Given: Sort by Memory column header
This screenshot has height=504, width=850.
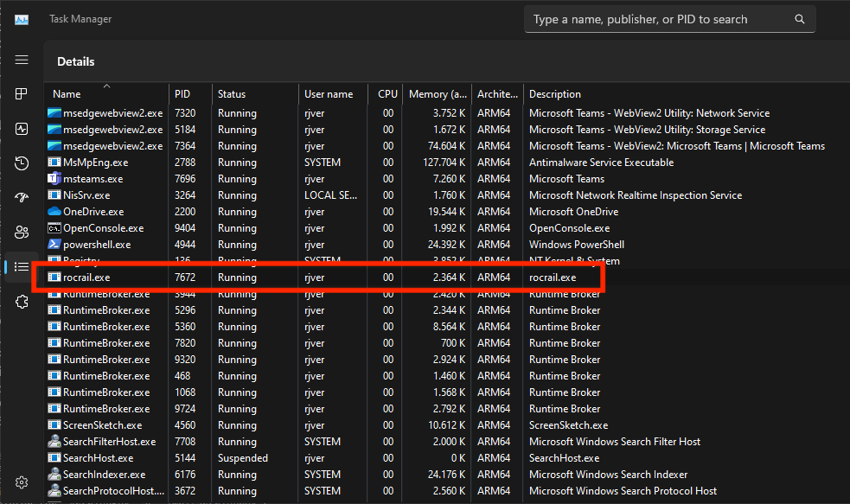Looking at the screenshot, I should pos(439,94).
